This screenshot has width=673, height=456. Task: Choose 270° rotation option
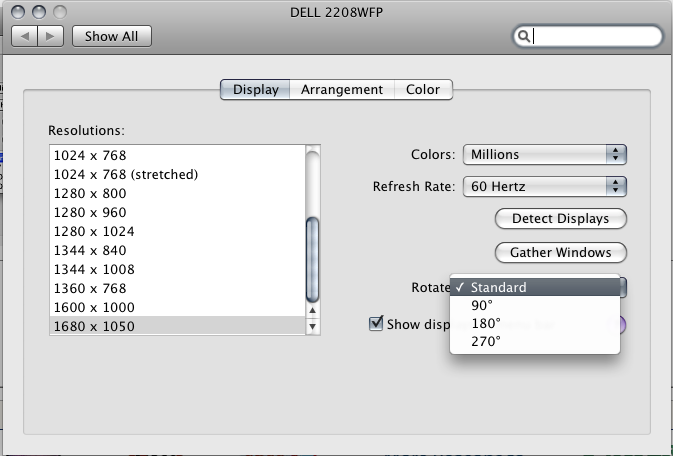[535, 341]
